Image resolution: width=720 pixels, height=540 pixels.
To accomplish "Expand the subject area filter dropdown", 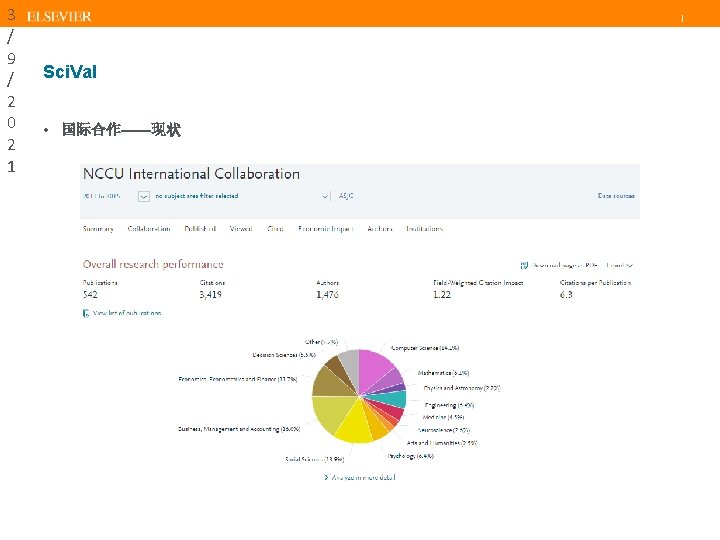I will tap(325, 196).
